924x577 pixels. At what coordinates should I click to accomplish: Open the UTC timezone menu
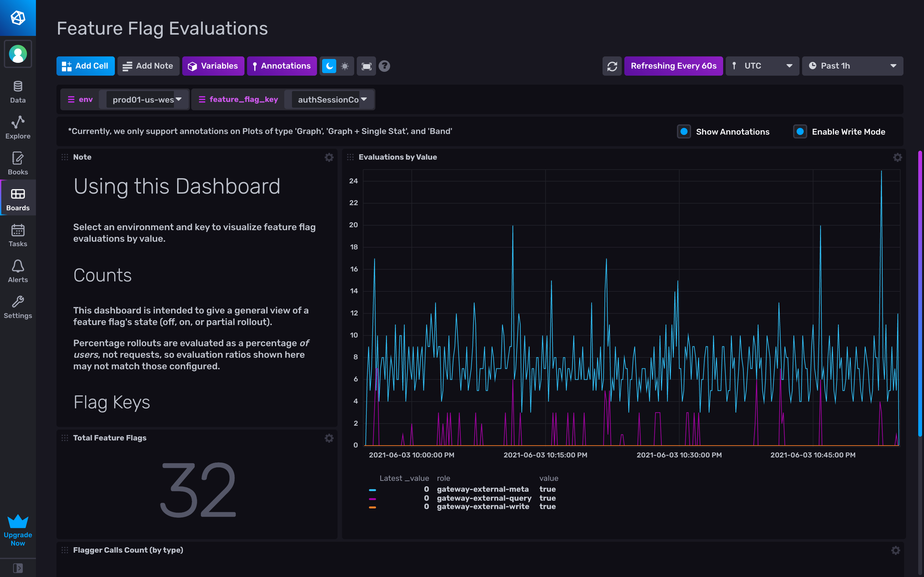pos(762,66)
